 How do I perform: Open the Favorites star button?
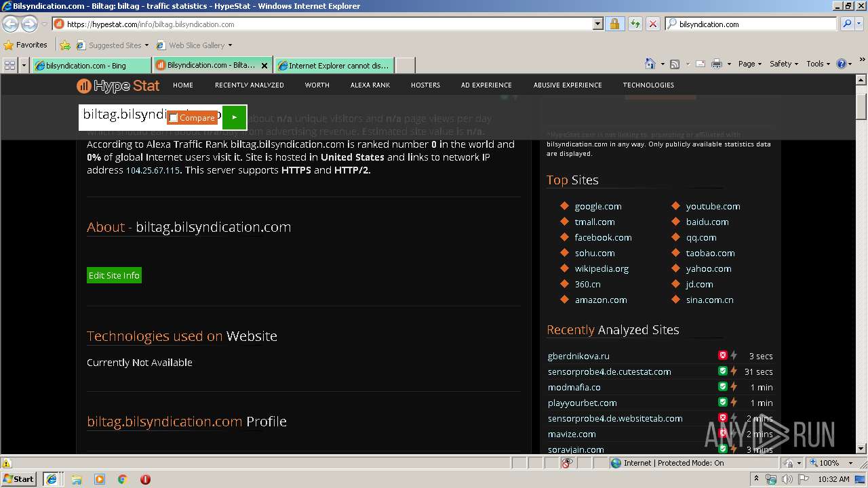(25, 45)
